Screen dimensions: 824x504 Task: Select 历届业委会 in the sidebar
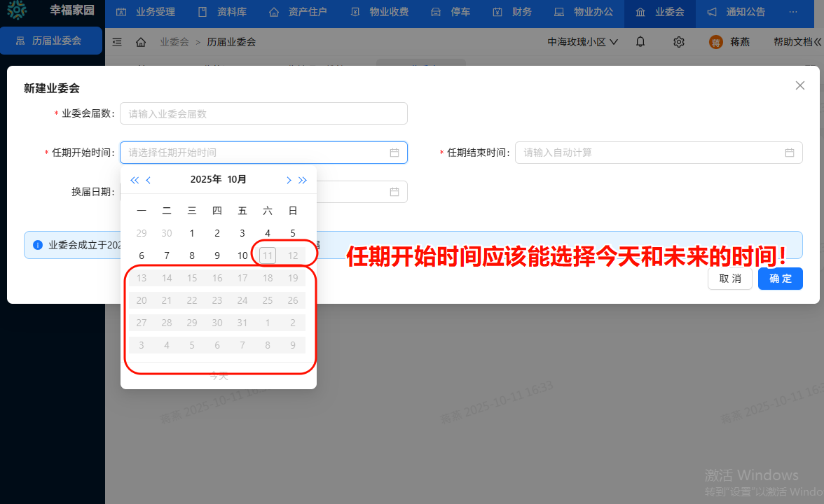(50, 41)
